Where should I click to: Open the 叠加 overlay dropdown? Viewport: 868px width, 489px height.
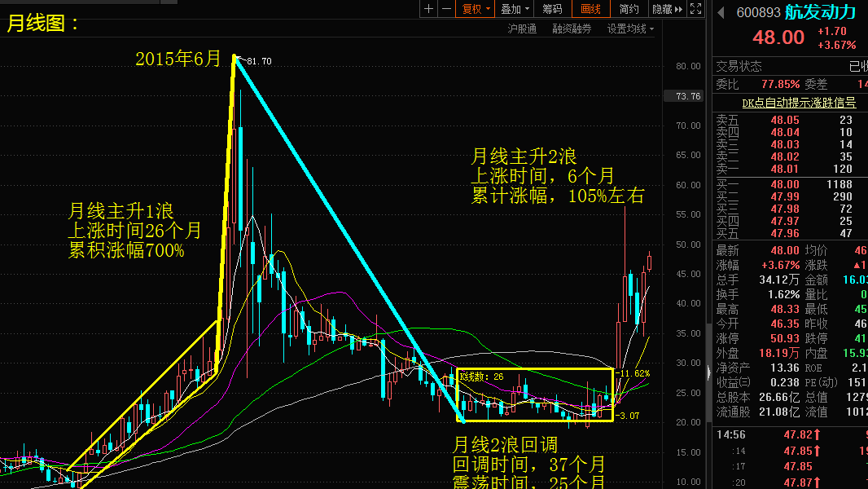(515, 9)
